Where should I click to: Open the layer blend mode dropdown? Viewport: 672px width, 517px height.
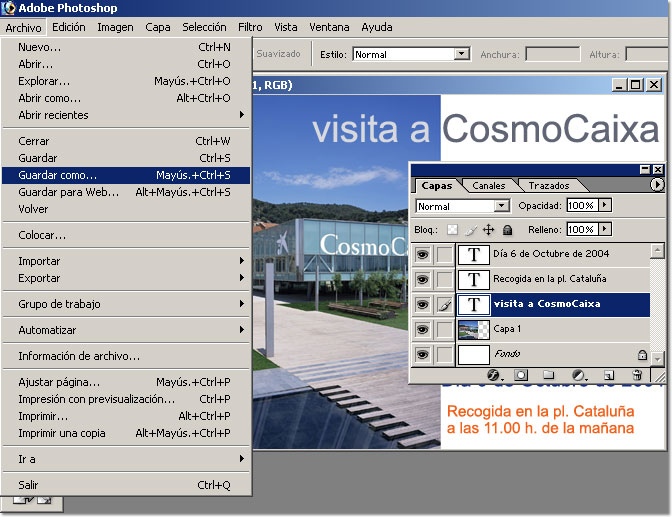point(461,206)
